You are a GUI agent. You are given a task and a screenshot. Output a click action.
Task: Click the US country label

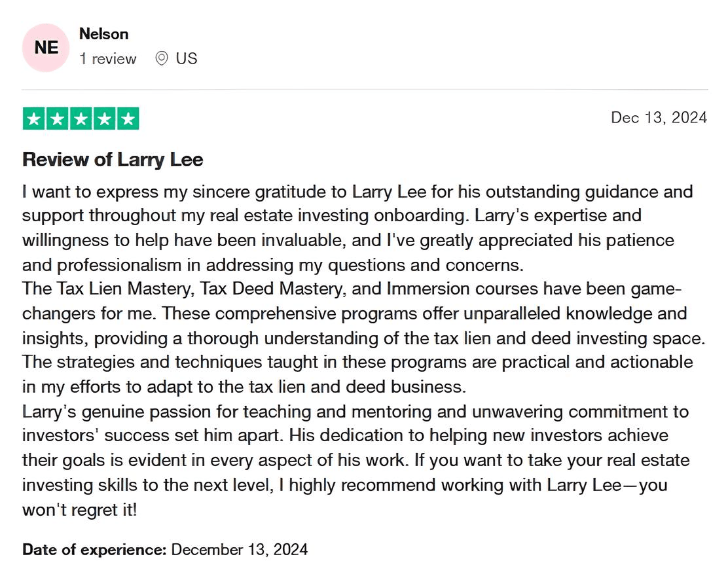(187, 59)
